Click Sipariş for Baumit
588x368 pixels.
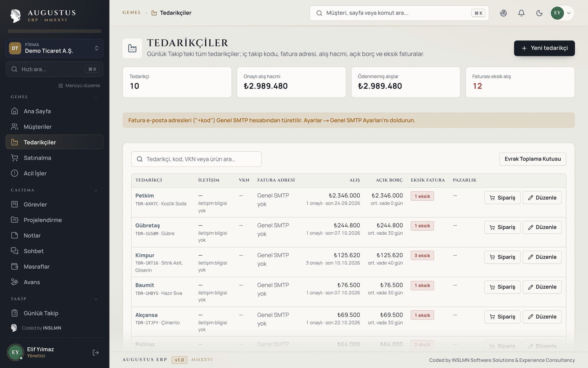point(502,287)
